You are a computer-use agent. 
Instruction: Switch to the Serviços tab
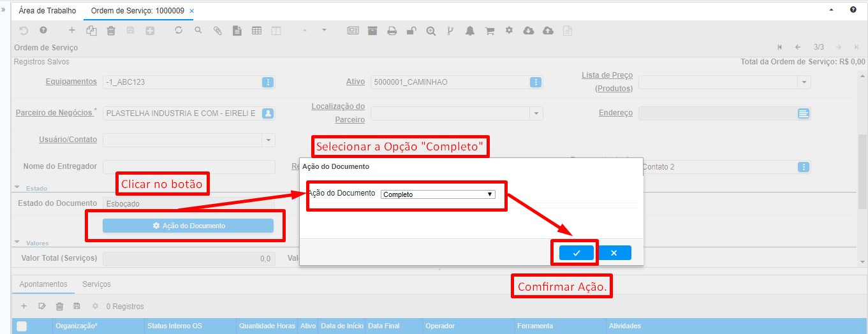(x=96, y=284)
